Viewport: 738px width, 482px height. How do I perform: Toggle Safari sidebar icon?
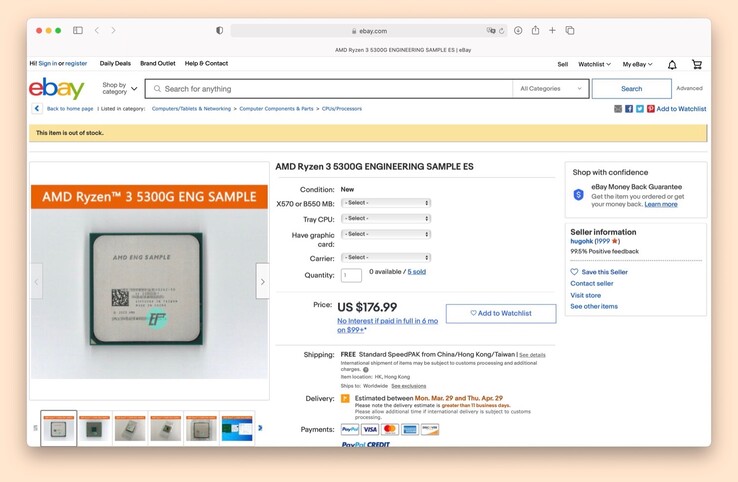click(78, 31)
